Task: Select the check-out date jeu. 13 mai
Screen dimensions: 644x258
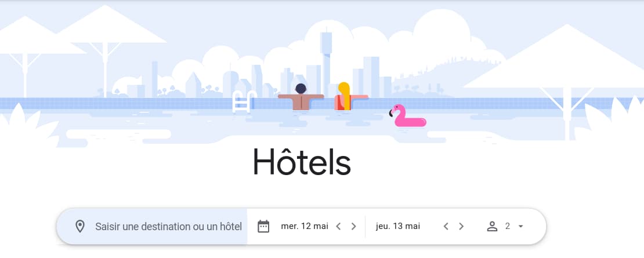Action: [x=397, y=227]
